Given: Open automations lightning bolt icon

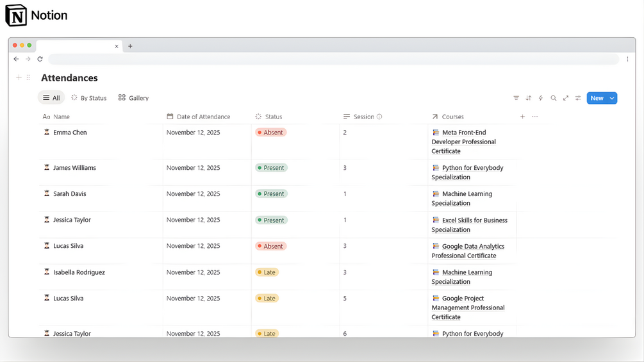Looking at the screenshot, I should click(x=541, y=98).
